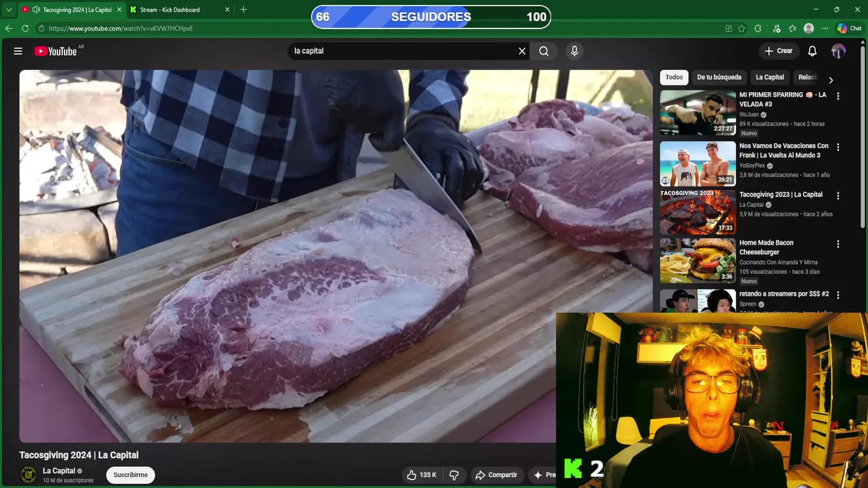This screenshot has width=868, height=488.
Task: Open browser extensions puzzle icon
Action: 758,28
